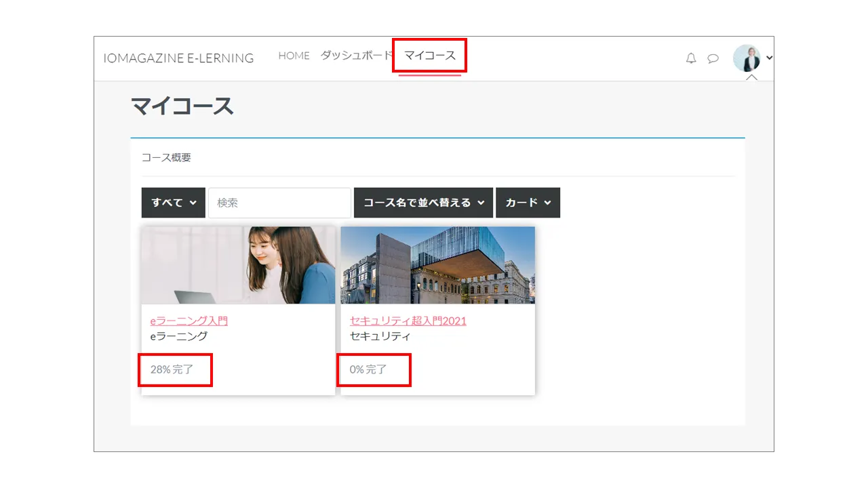The height and width of the screenshot is (488, 868).
Task: Open the カード display format dropdown
Action: coord(528,202)
